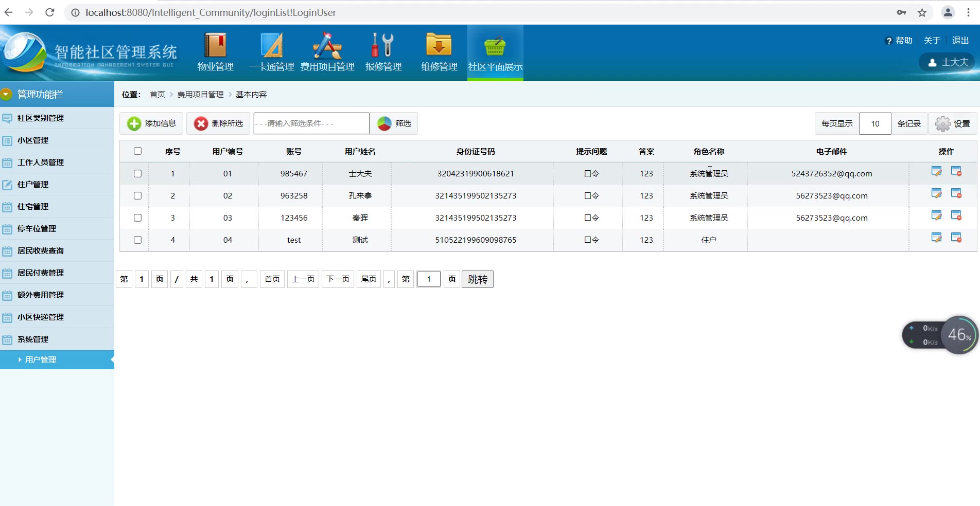Go to 首页 in pagination
This screenshot has height=506, width=980.
272,279
